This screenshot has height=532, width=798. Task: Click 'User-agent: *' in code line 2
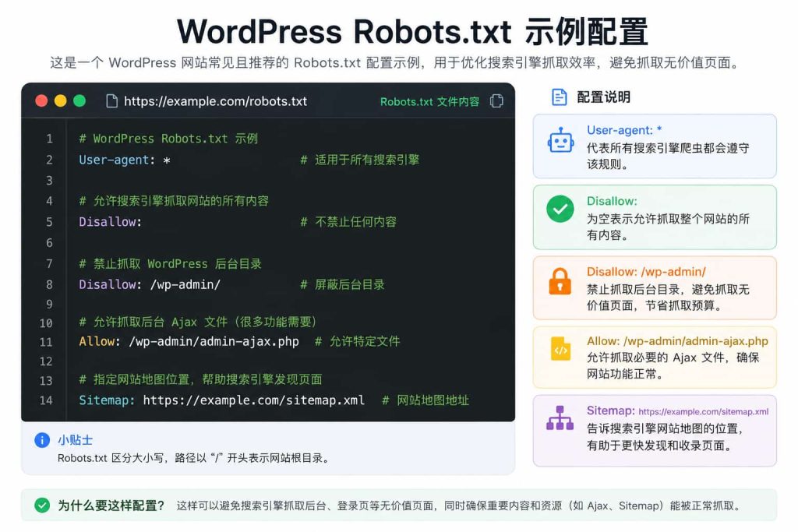[x=124, y=160]
